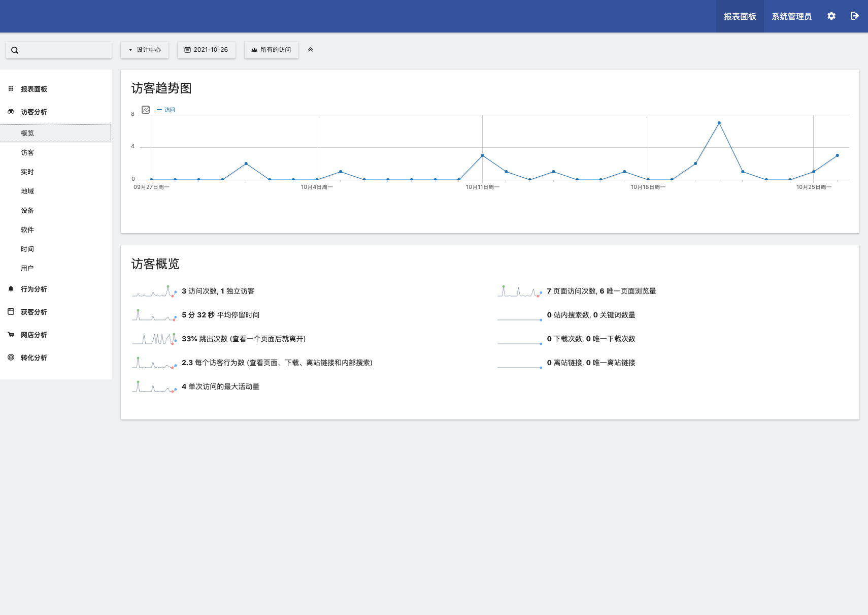Open the 设备 submenu item
This screenshot has height=615, width=868.
coord(27,211)
